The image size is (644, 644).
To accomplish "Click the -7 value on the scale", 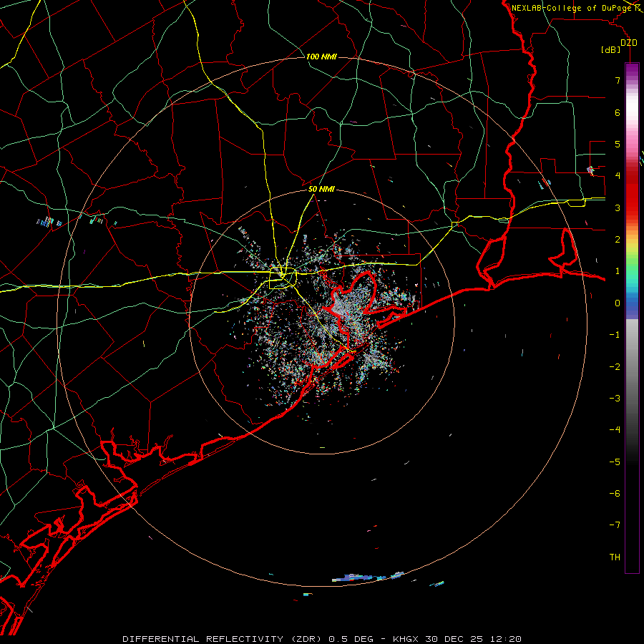I will [615, 525].
